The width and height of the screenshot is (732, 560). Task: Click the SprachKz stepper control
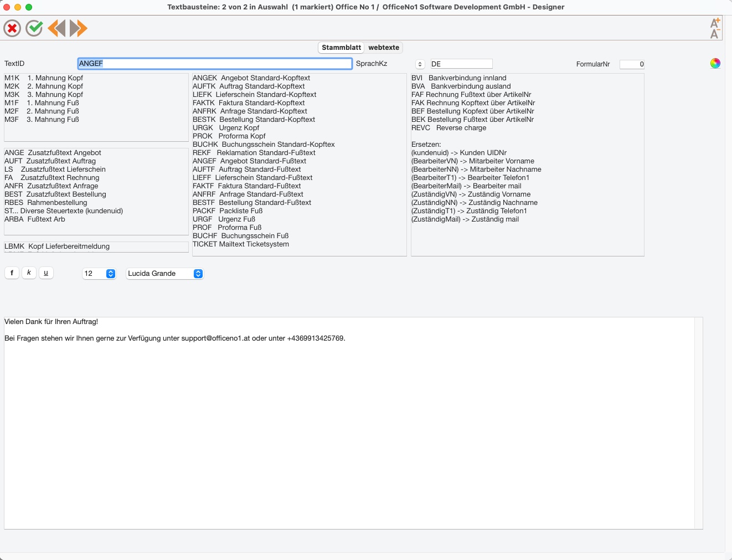tap(420, 64)
